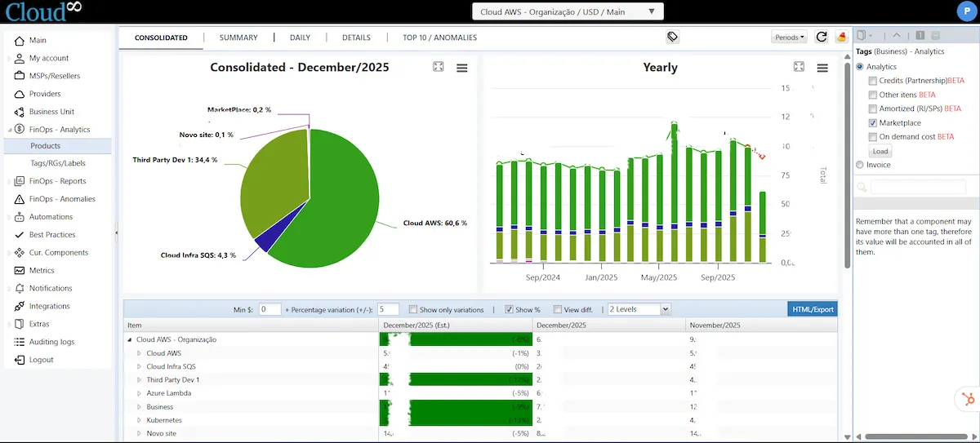Switch to the Details tab
The height and width of the screenshot is (443, 980).
[x=356, y=38]
